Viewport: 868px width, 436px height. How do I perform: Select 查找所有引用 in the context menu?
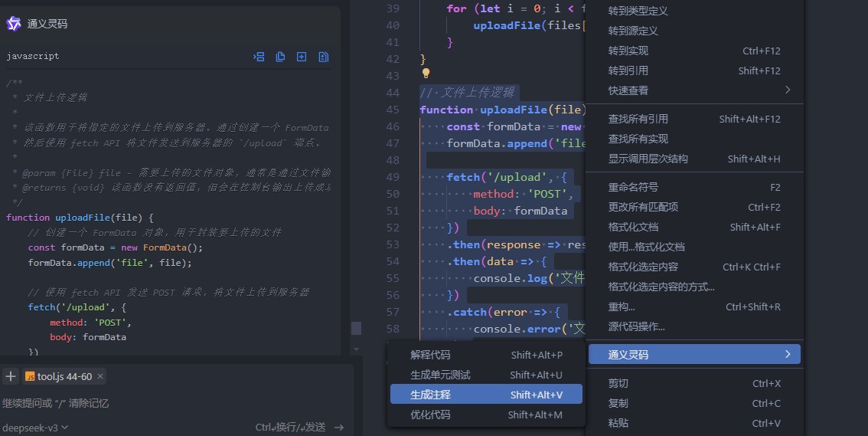click(x=694, y=119)
